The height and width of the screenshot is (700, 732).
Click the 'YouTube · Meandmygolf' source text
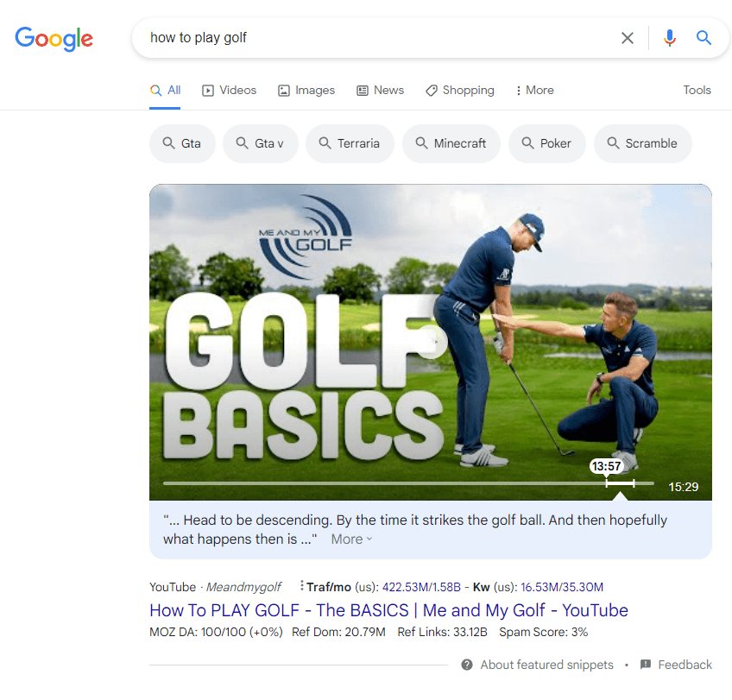[x=215, y=587]
